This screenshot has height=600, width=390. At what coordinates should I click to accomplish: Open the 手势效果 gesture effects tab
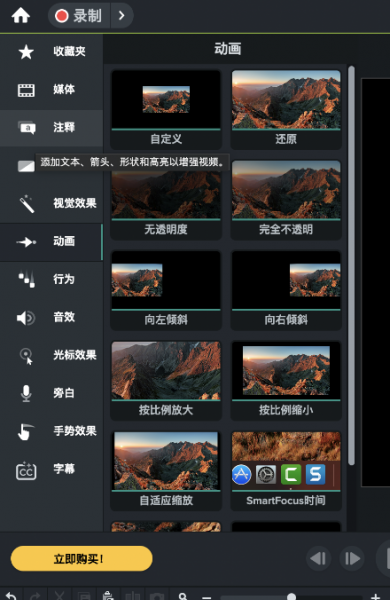(x=51, y=431)
